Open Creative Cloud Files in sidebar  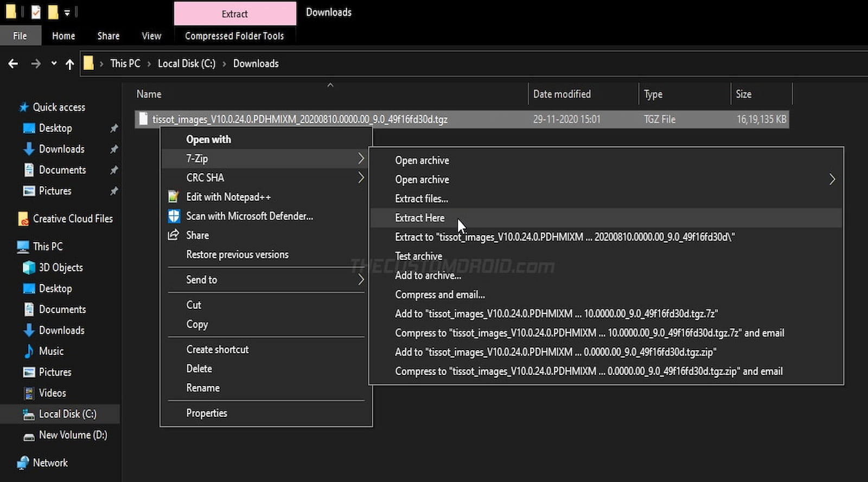[72, 219]
